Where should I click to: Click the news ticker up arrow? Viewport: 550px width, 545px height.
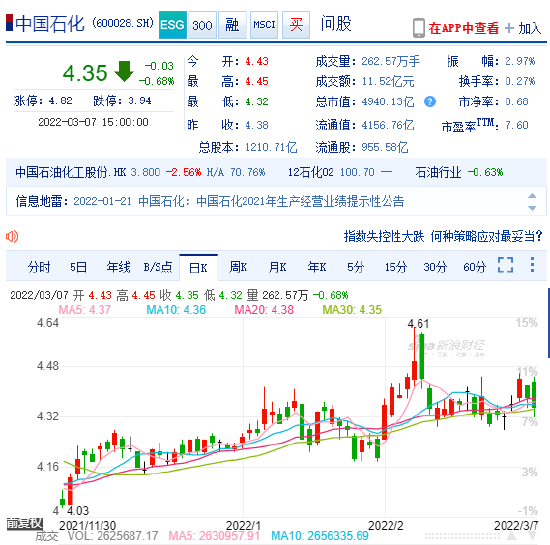point(532,196)
